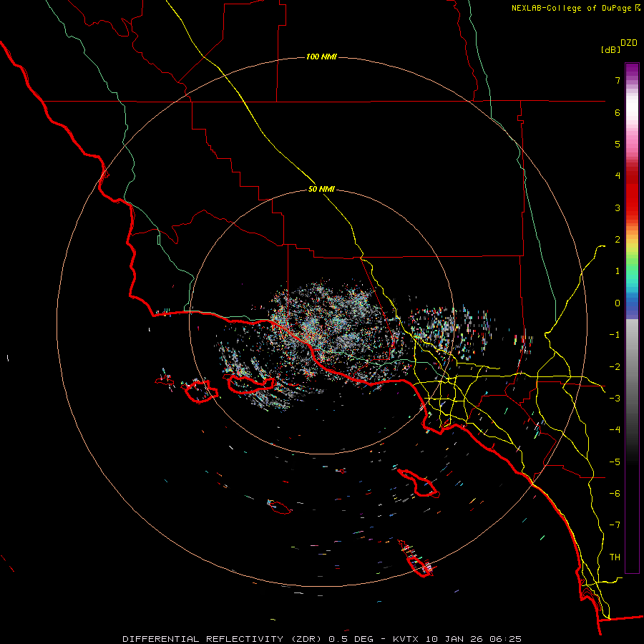This screenshot has height=644, width=644.
Task: Click the 0 tick label on the color scale
Action: (618, 303)
